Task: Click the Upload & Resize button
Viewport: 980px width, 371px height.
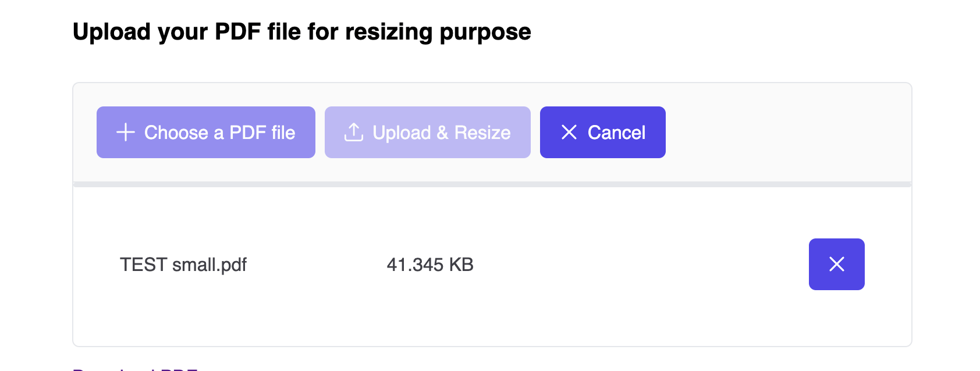Action: pos(428,132)
